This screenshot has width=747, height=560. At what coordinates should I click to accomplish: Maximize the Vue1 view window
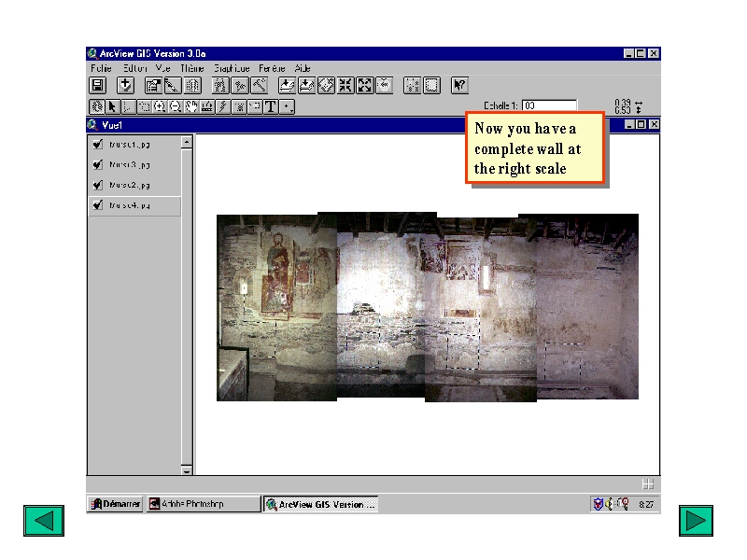[x=641, y=124]
